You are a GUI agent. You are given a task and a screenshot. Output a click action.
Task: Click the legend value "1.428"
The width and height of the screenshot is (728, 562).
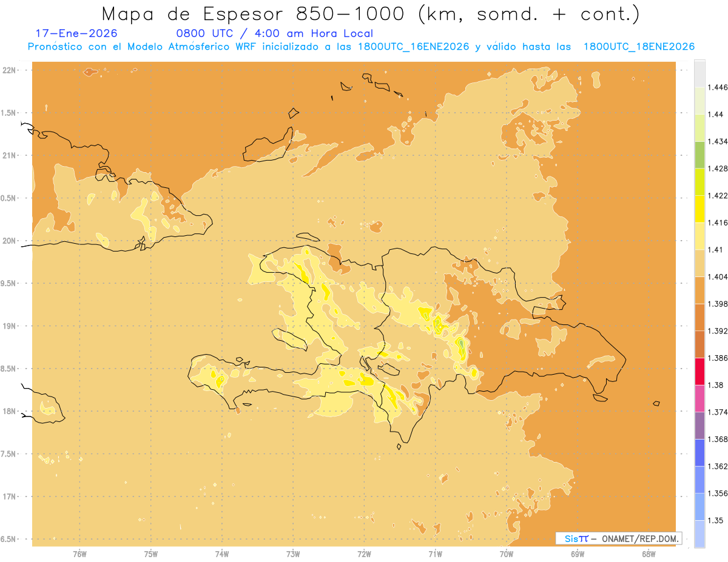(718, 169)
